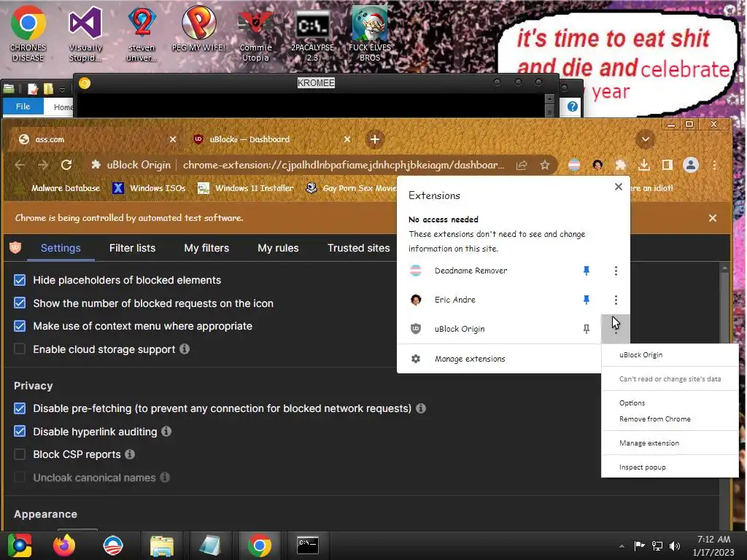Close the uBlock Dashboard tab
Image resolution: width=747 pixels, height=560 pixels.
(347, 139)
